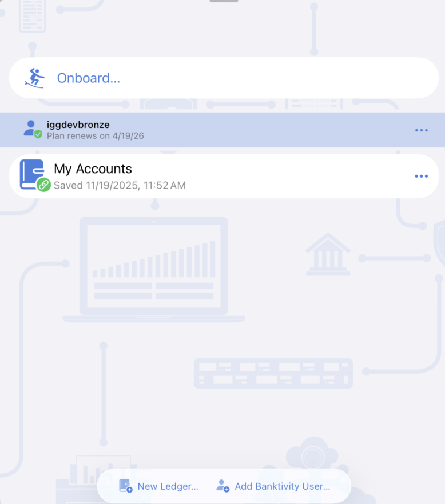
Task: Click the keyboard illustration in background
Action: pyautogui.click(x=273, y=373)
